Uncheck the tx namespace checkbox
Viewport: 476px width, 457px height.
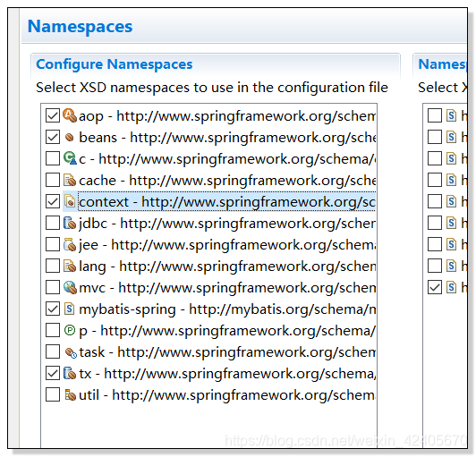pos(53,373)
